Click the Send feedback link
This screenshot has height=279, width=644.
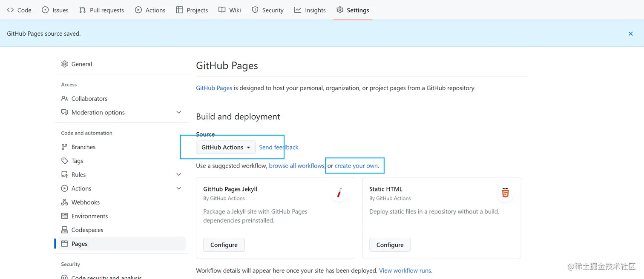coord(279,147)
